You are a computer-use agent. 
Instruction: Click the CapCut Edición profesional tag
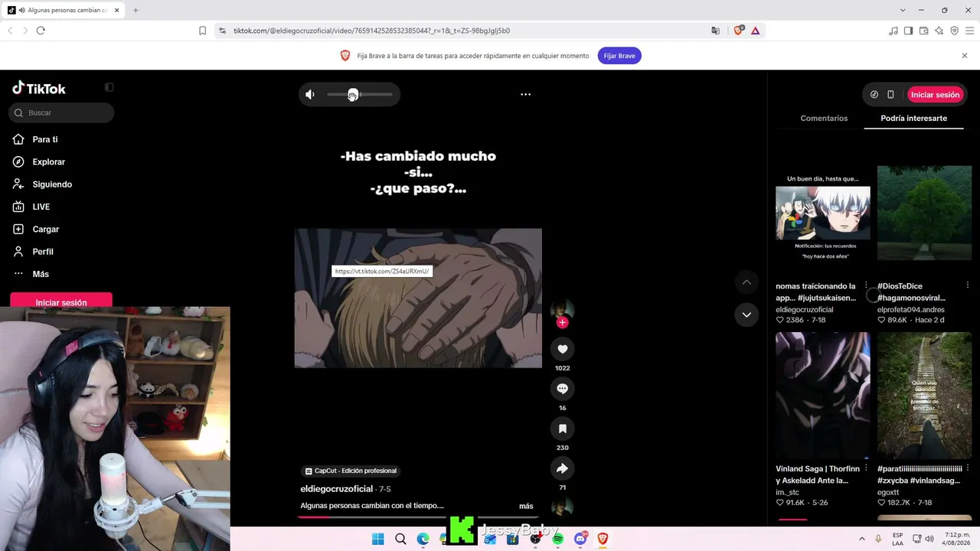point(351,471)
